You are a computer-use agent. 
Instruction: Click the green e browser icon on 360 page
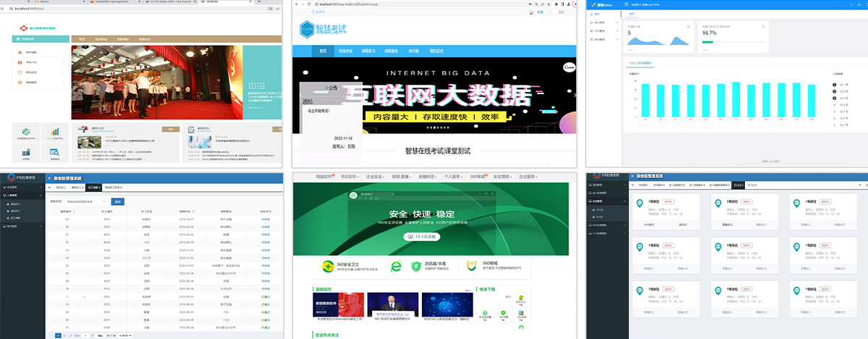[397, 267]
